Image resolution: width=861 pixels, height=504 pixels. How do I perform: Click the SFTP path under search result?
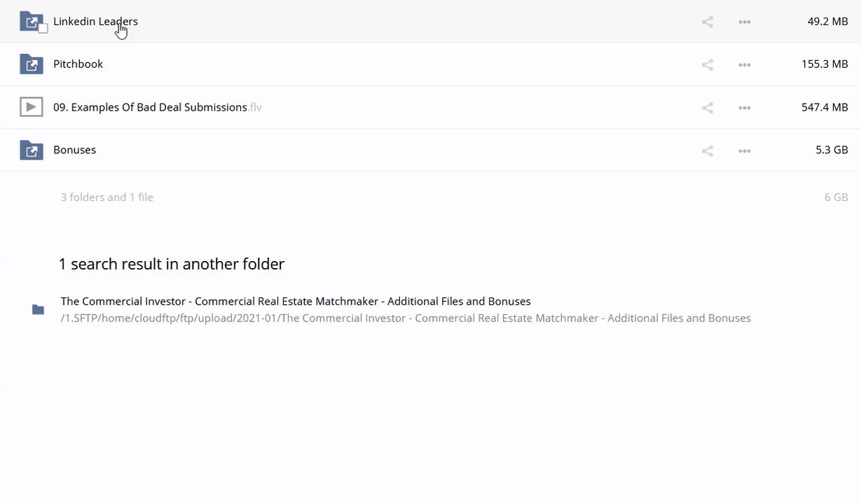405,318
